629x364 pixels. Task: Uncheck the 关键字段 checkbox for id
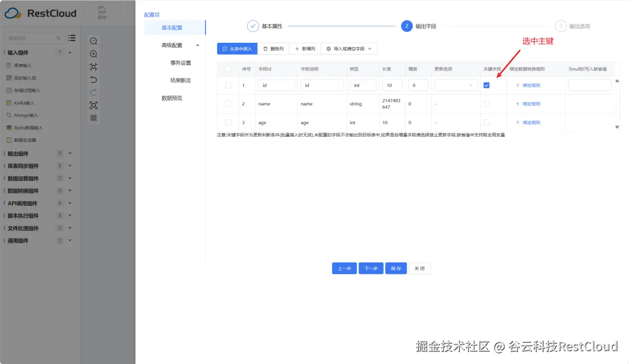(x=487, y=86)
